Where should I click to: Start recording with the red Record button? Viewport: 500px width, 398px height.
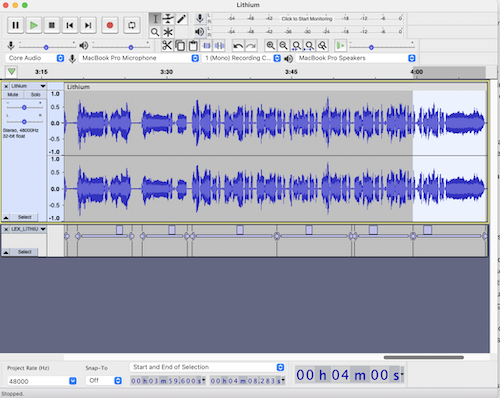pos(110,25)
